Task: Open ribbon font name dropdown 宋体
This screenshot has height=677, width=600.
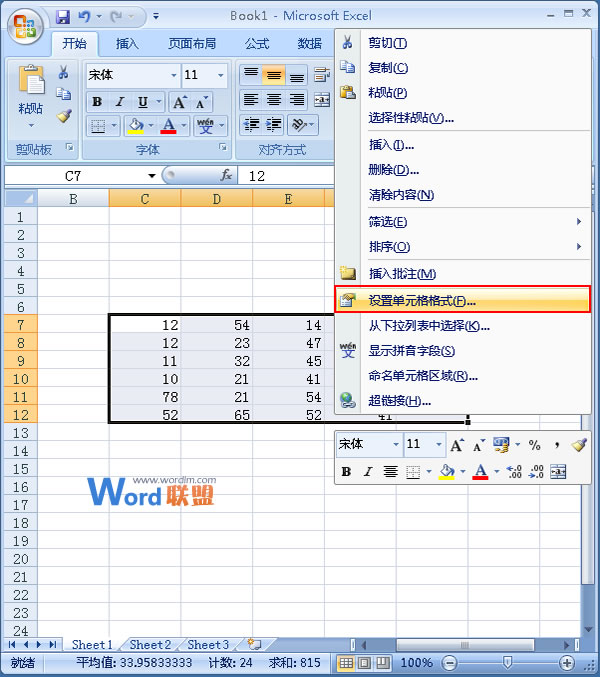Action: [174, 75]
